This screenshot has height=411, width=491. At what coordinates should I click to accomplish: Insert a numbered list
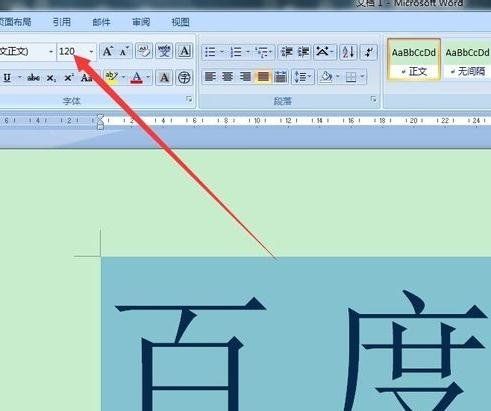click(236, 52)
